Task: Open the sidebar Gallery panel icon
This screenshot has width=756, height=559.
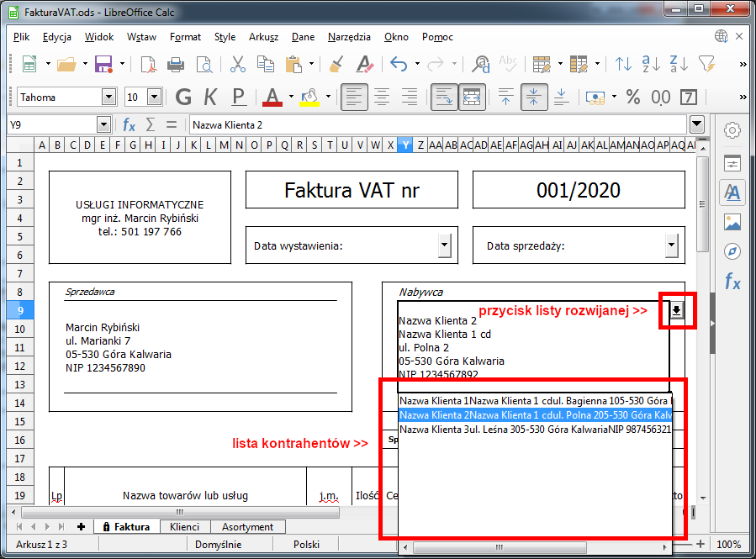Action: [x=732, y=222]
